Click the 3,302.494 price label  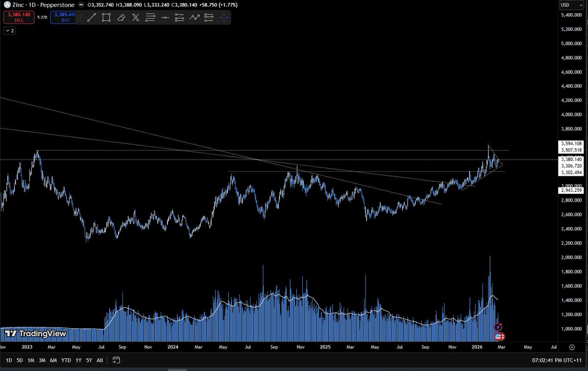coord(571,173)
